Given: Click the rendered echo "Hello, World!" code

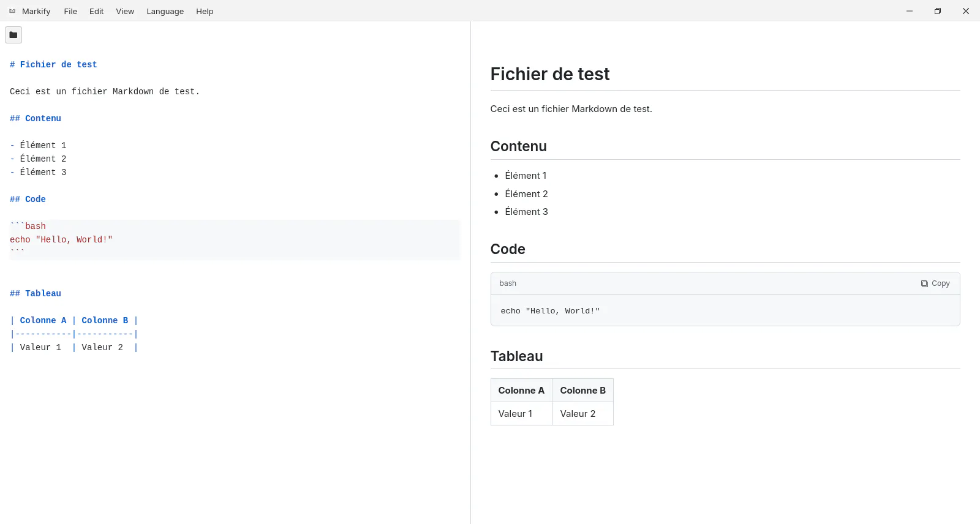Looking at the screenshot, I should [x=550, y=311].
